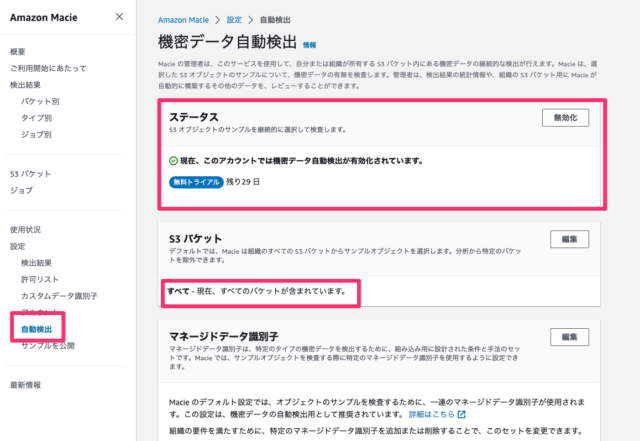
Task: Open 設定 sidebar section
Action: click(18, 246)
